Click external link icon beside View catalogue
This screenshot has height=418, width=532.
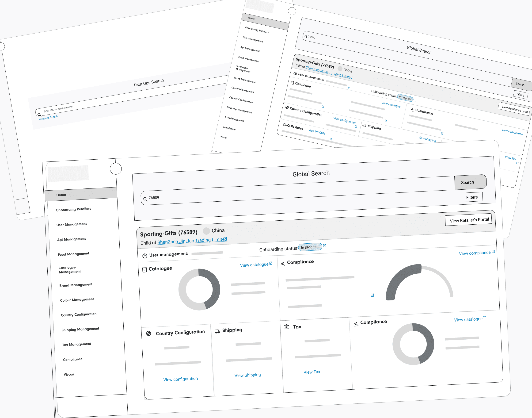[271, 263]
